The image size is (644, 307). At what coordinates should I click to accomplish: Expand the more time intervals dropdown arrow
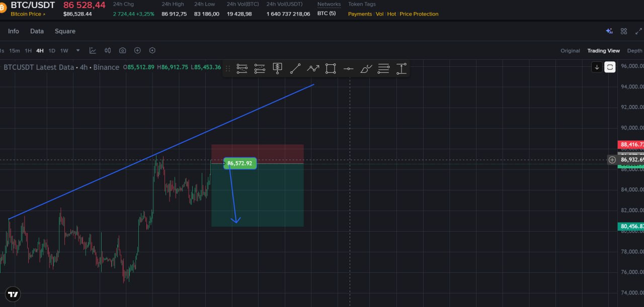coord(78,51)
